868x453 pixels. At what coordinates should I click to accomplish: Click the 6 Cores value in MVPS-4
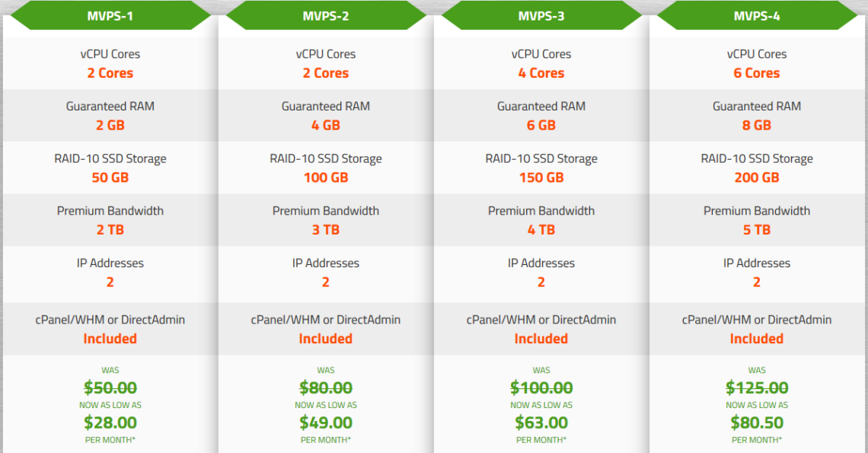757,73
